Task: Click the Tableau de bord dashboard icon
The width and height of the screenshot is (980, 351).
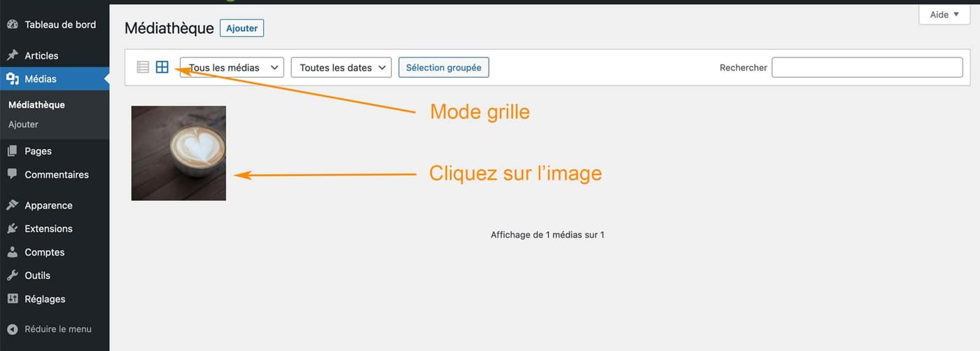Action: pyautogui.click(x=13, y=25)
